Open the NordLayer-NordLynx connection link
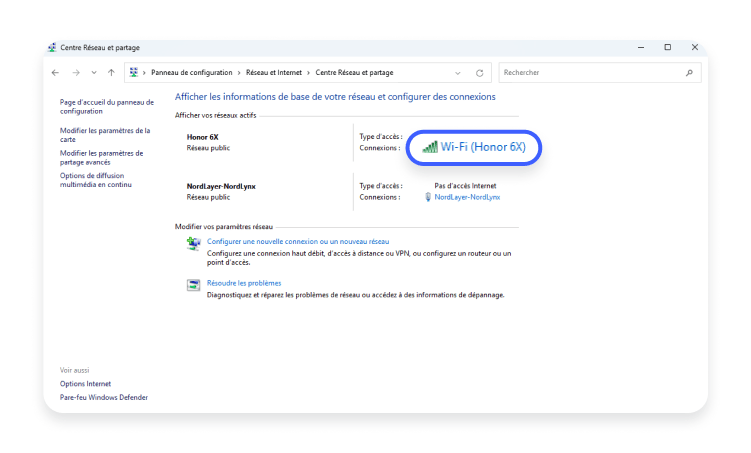Screen dimensions: 751x453 (467, 197)
